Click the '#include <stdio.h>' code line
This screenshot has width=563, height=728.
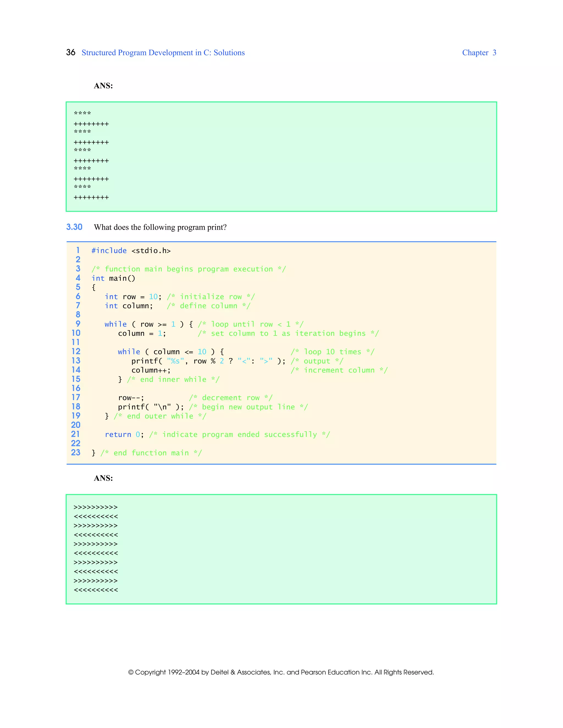click(x=131, y=251)
